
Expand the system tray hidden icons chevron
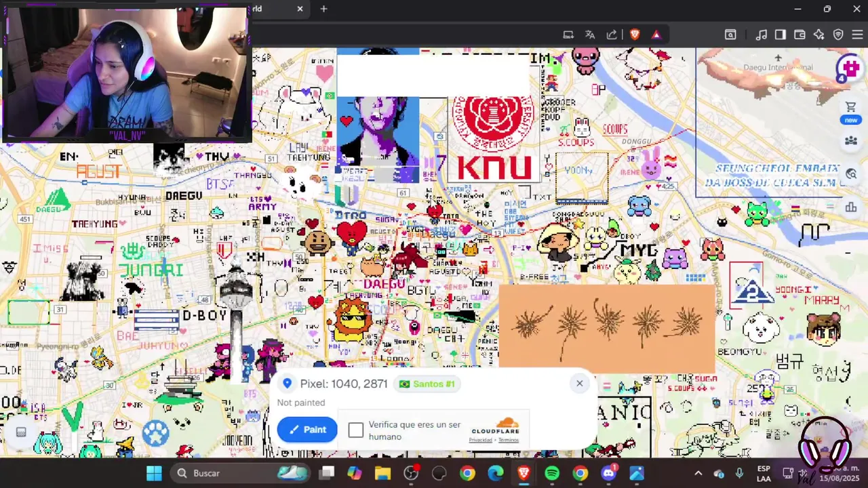(x=698, y=473)
